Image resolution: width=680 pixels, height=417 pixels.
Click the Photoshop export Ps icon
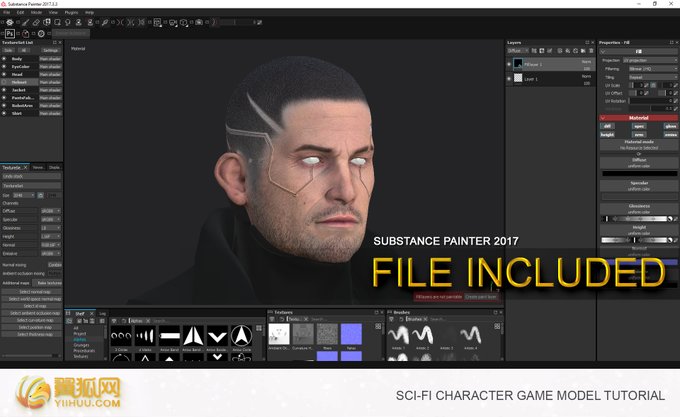10,33
